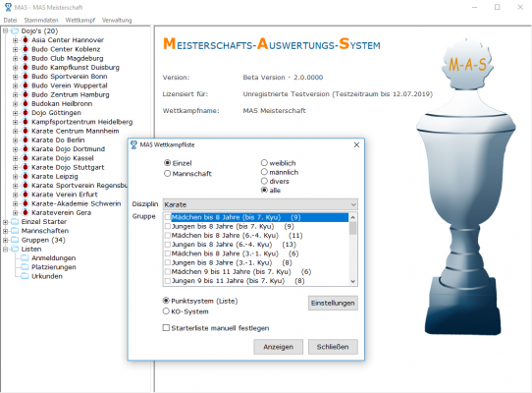The height and width of the screenshot is (393, 532).
Task: Open the Disziplin Karate dropdown
Action: click(260, 204)
